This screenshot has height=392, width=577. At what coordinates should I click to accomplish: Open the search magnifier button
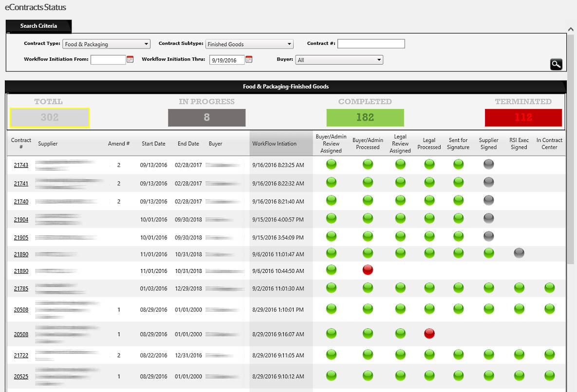pos(556,64)
